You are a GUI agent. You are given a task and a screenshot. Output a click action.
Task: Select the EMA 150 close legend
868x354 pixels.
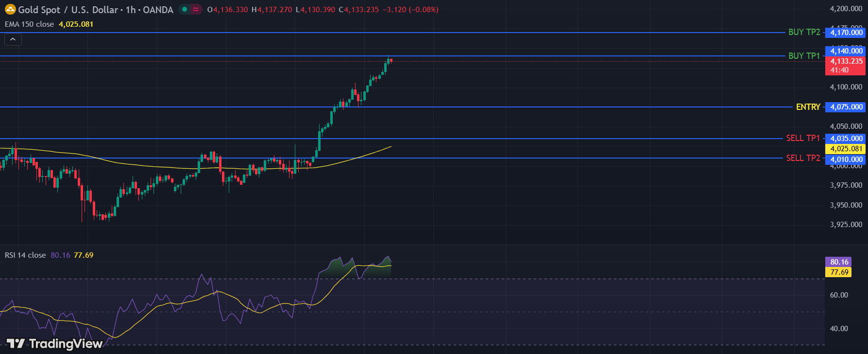coord(30,24)
